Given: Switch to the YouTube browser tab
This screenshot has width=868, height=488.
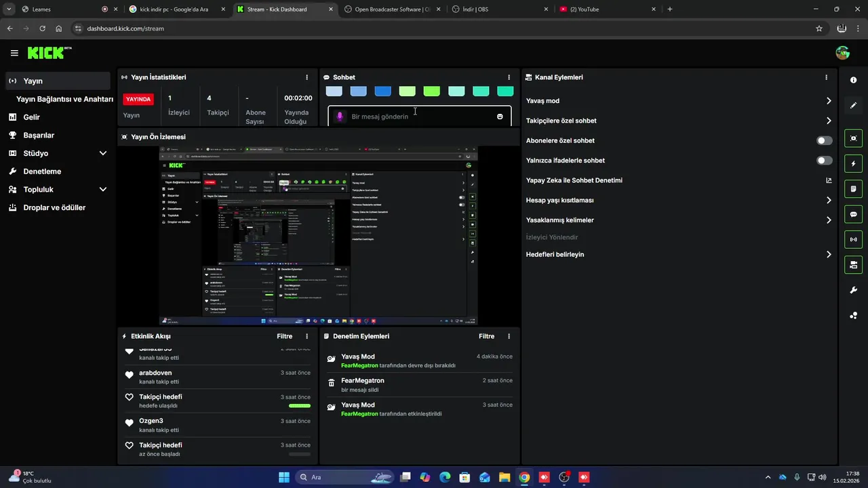Looking at the screenshot, I should [608, 9].
